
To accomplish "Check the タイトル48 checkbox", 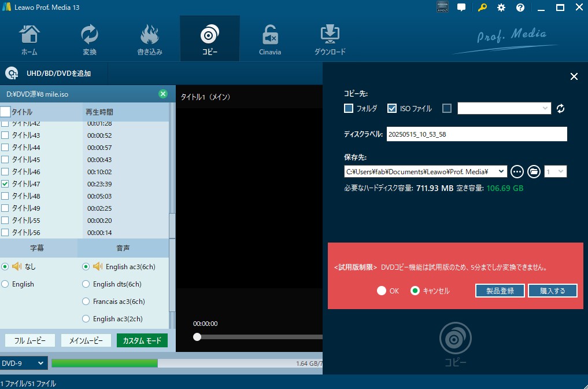I will pos(5,196).
